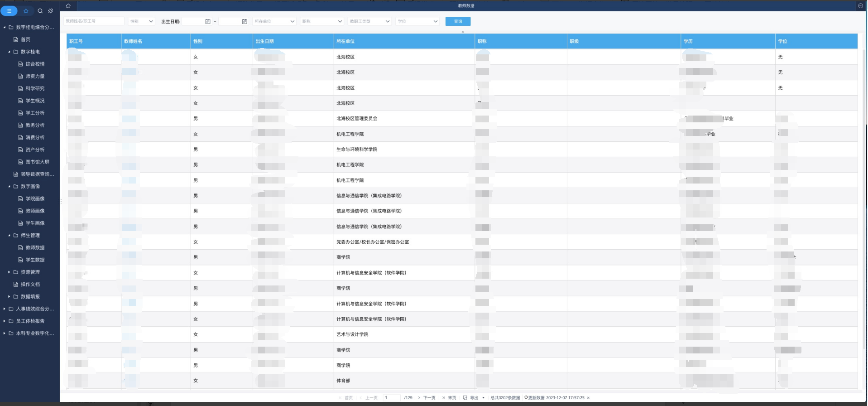Screen dimensions: 868x406
Task: Open the 所在单位 dropdown filter
Action: tap(274, 21)
